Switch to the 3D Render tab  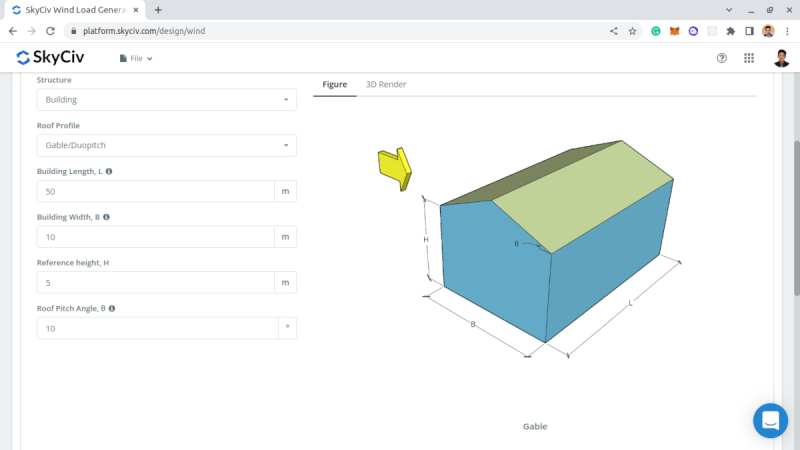coord(386,84)
